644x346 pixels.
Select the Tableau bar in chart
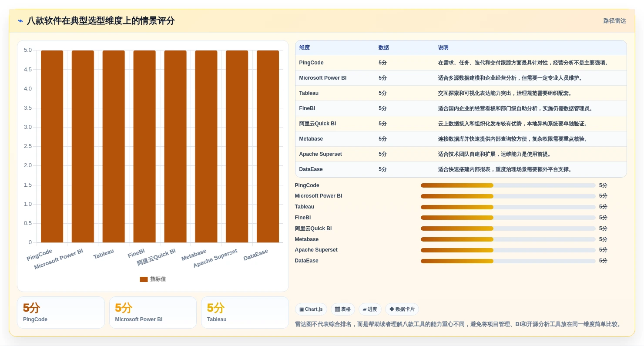tap(114, 146)
